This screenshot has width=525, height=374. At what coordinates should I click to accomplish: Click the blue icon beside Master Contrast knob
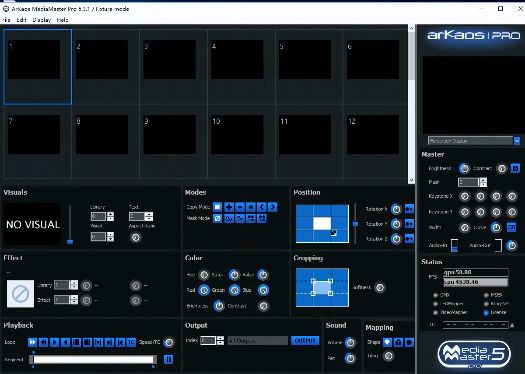click(515, 168)
